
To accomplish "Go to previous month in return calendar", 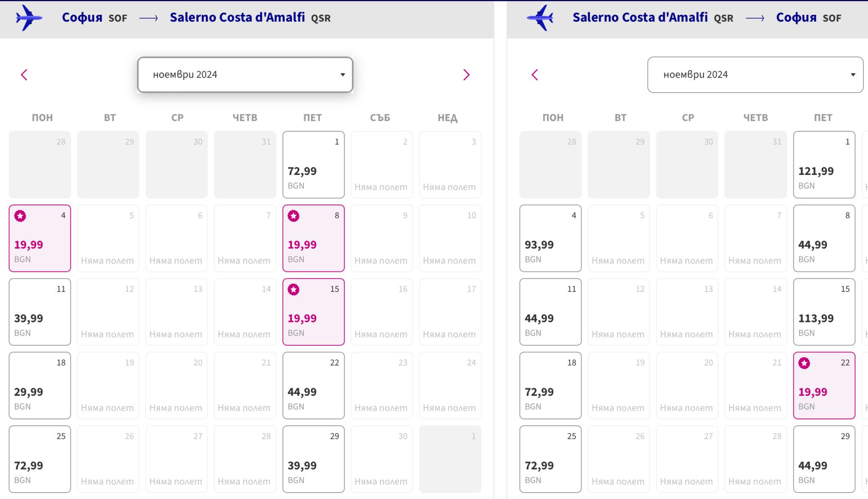I will tap(535, 75).
